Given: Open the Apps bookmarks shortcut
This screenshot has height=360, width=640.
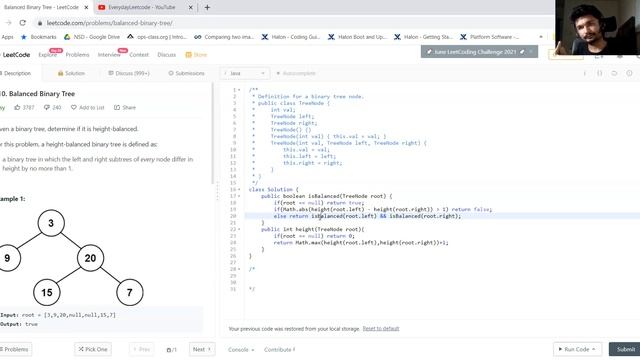Looking at the screenshot, I should coord(7,37).
